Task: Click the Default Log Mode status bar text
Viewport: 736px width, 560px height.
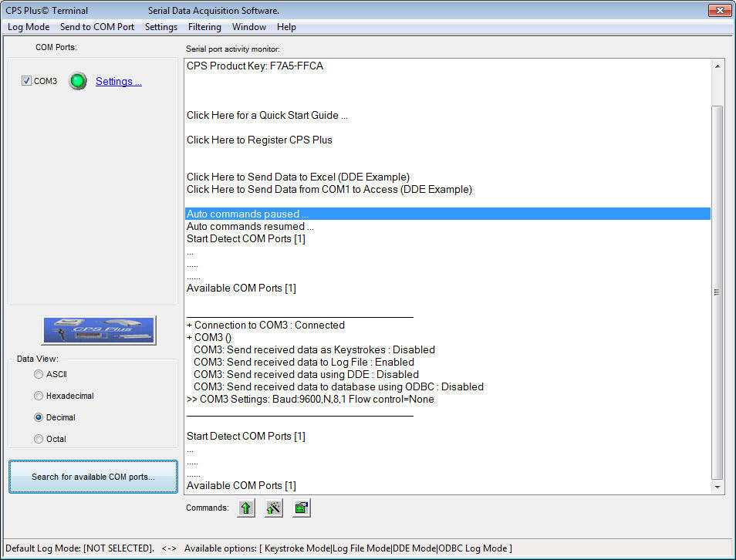Action: click(79, 548)
